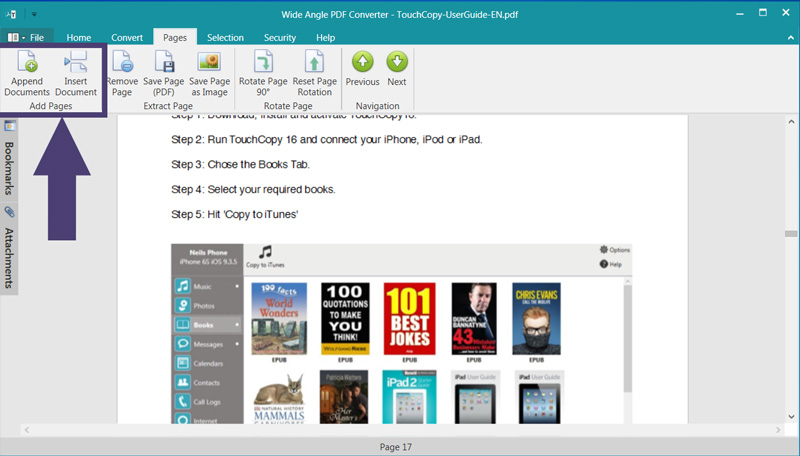Click iPad 2 Starter Guide cover
Image resolution: width=800 pixels, height=456 pixels.
[x=409, y=397]
